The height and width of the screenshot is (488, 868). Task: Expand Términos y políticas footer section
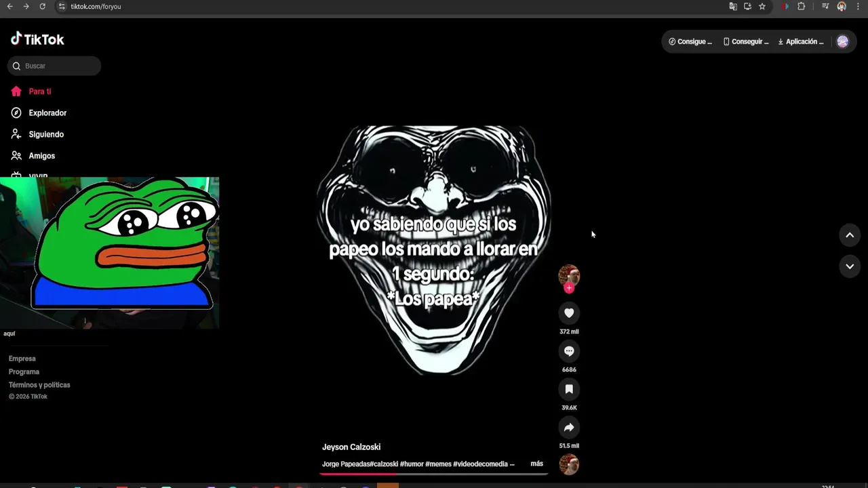(39, 385)
